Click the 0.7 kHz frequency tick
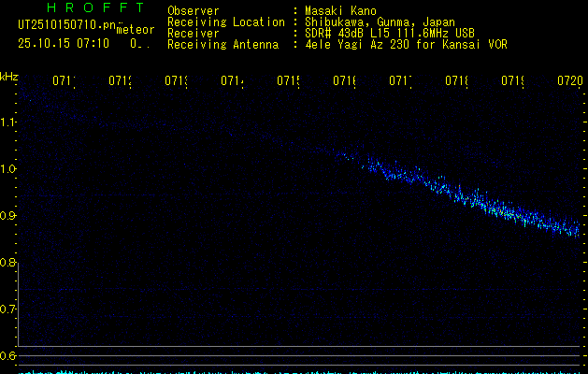Image resolution: width=588 pixels, height=374 pixels. click(x=8, y=309)
